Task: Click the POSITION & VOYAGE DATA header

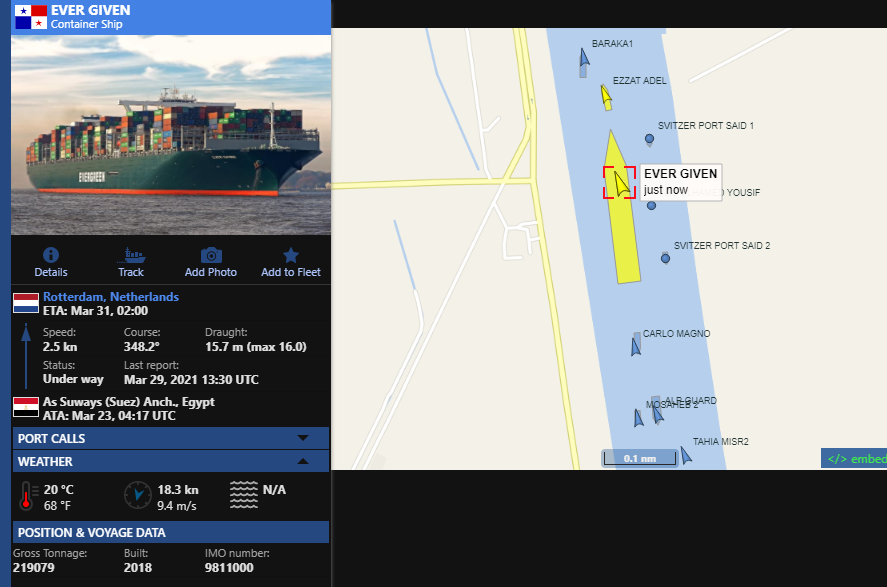Action: point(170,533)
